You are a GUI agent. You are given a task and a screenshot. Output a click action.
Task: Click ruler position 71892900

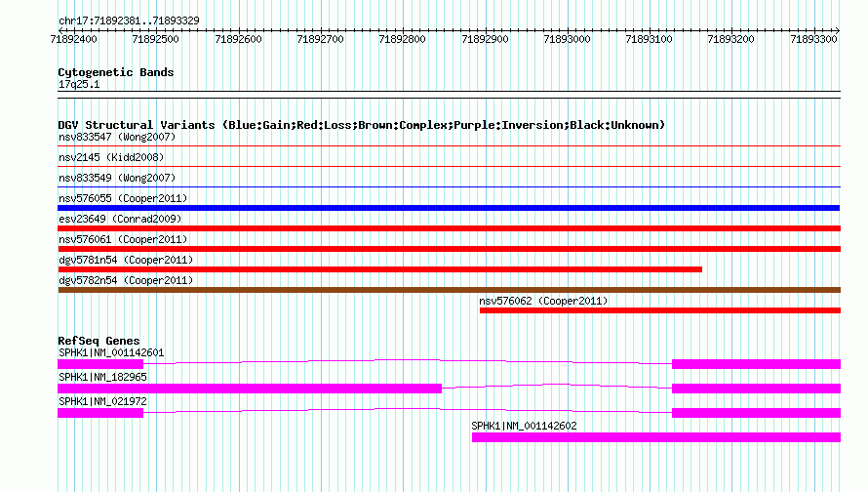[x=485, y=39]
